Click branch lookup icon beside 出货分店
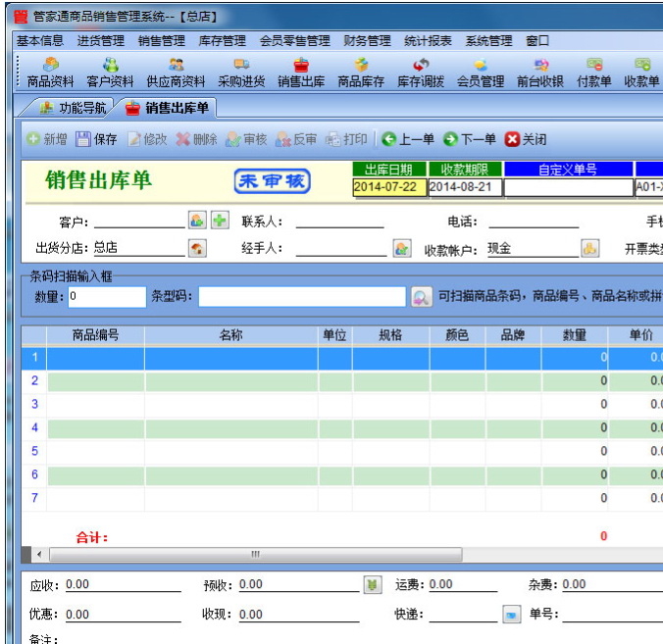 [197, 248]
